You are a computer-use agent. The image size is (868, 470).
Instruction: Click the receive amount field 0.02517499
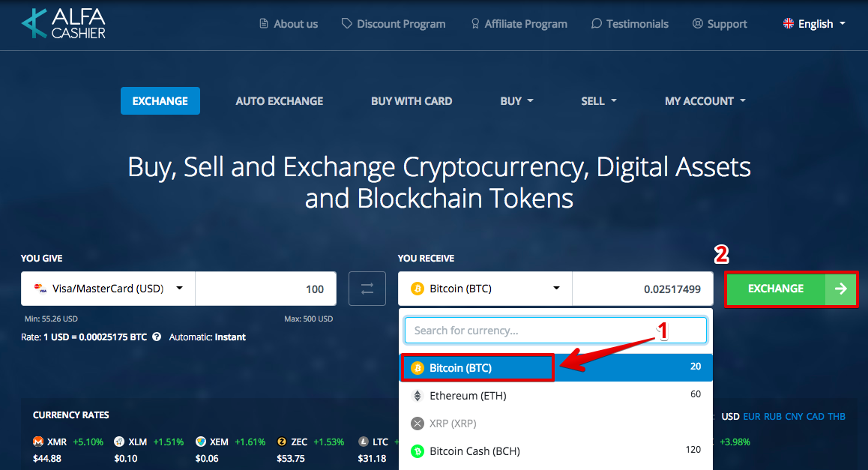(x=642, y=289)
